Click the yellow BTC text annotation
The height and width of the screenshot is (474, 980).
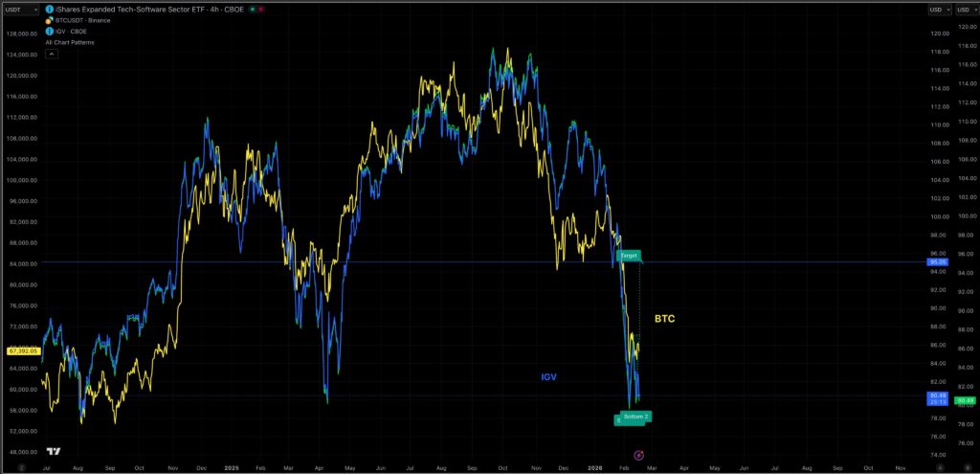click(664, 319)
